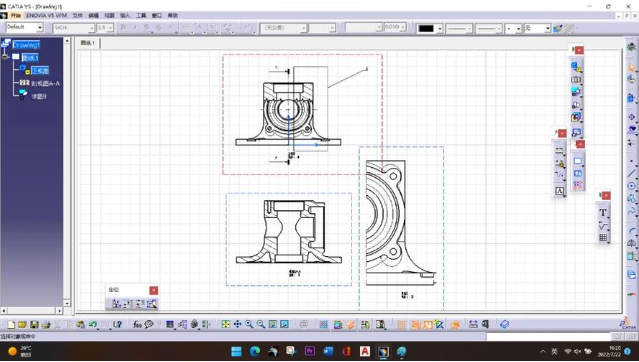Click the Section View icon in views toolbar
The height and width of the screenshot is (362, 639).
pos(575,79)
